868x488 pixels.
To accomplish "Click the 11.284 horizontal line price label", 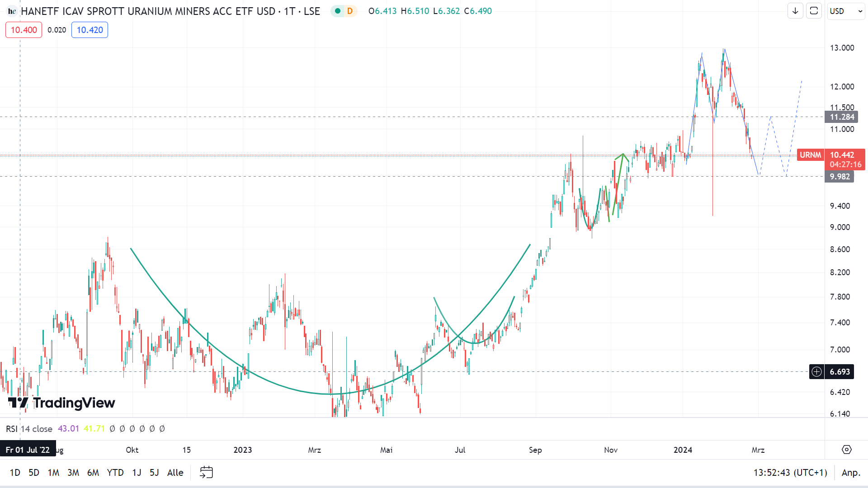I will coord(842,117).
